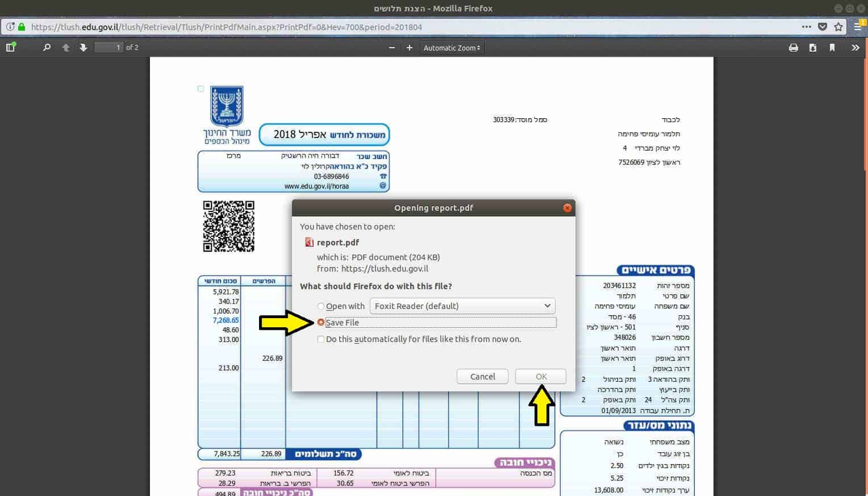Click the page number input field

pos(108,48)
